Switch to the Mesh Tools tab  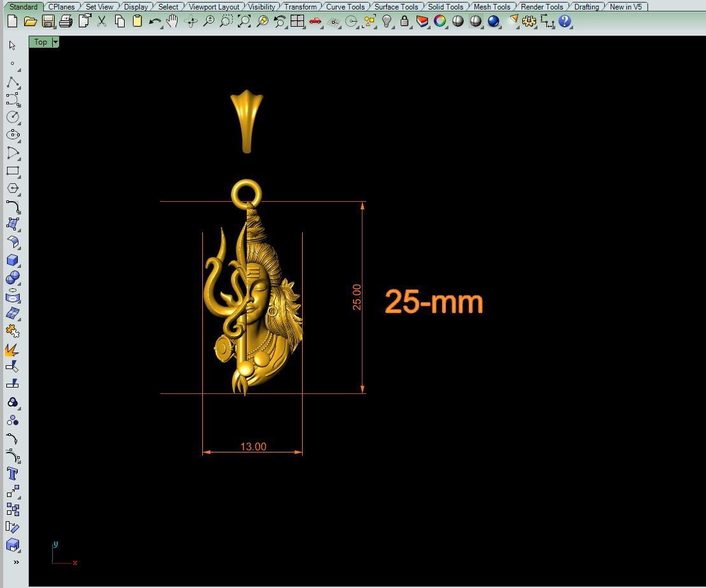492,6
